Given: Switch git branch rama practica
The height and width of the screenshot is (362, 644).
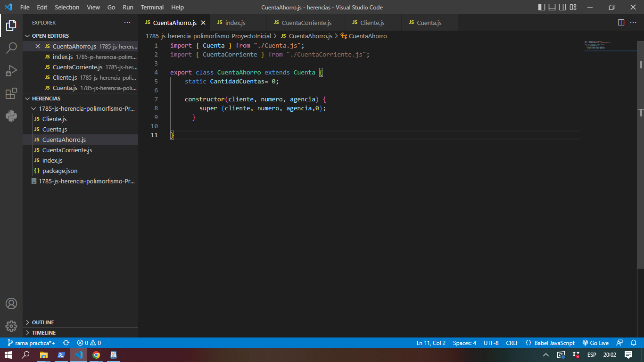Looking at the screenshot, I should (31, 343).
